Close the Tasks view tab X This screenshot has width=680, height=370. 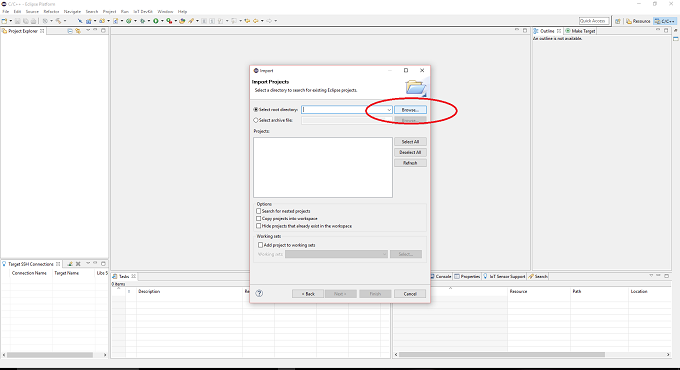coord(134,276)
